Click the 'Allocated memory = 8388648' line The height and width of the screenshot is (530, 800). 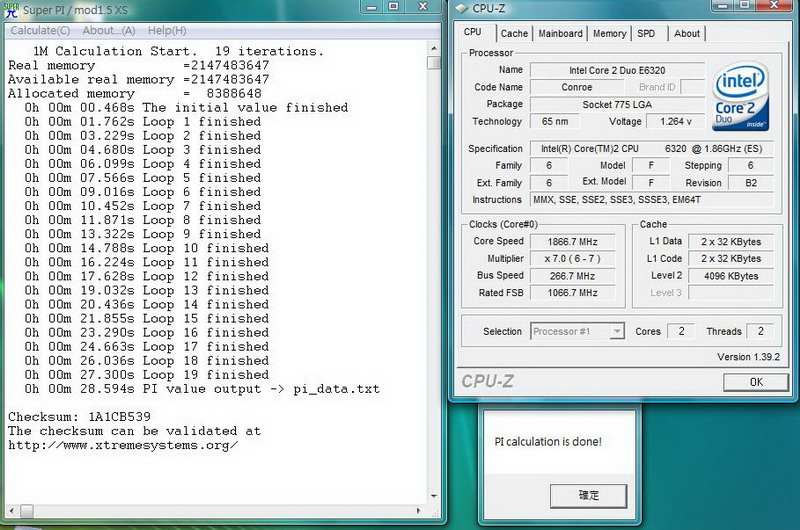point(135,94)
